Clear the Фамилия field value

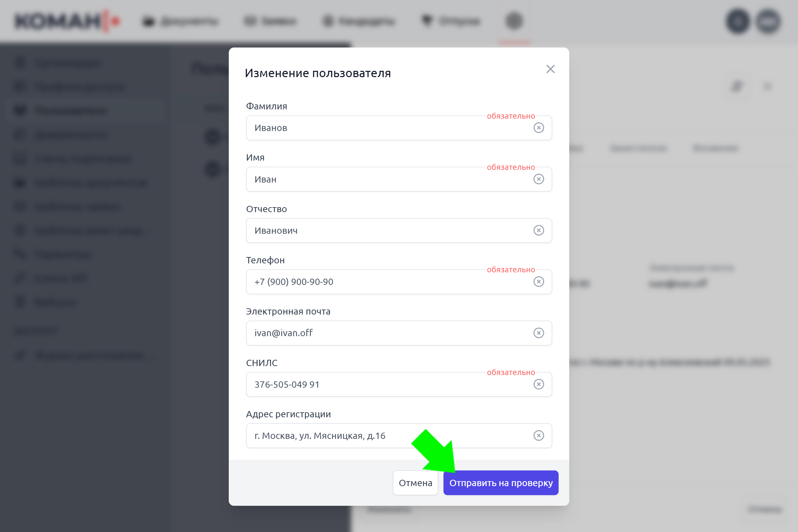point(538,128)
